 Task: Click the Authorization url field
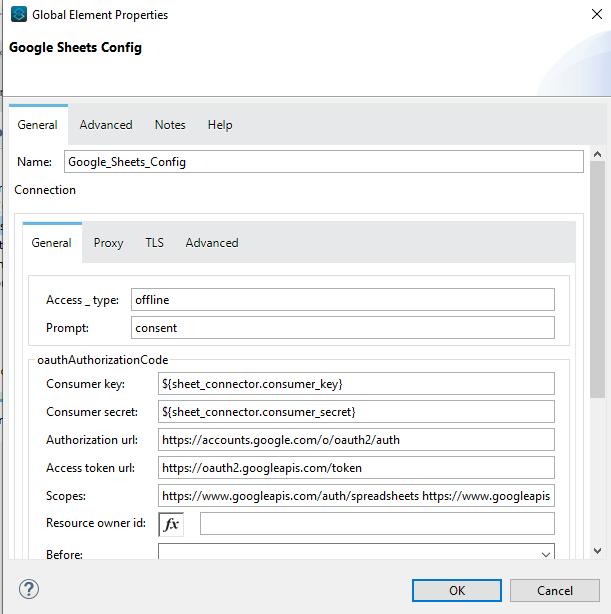point(356,440)
